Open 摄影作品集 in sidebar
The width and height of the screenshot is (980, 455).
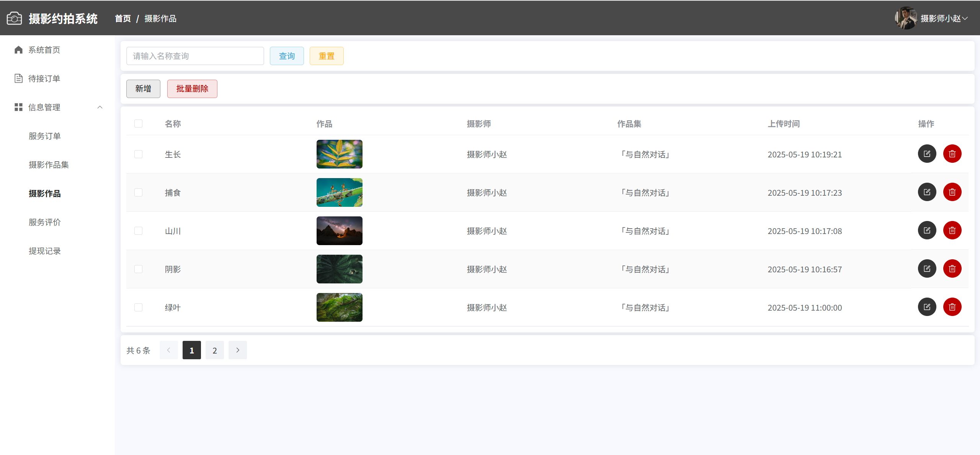pos(49,165)
